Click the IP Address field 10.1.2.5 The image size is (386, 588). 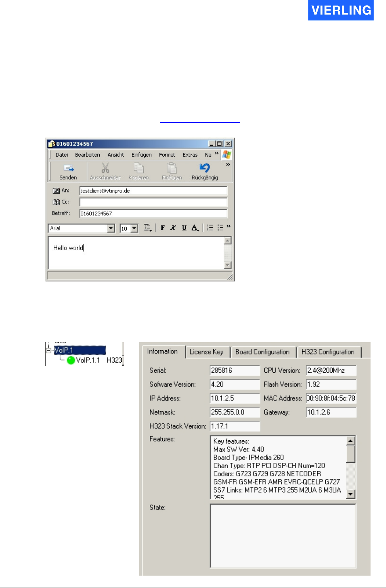point(235,398)
